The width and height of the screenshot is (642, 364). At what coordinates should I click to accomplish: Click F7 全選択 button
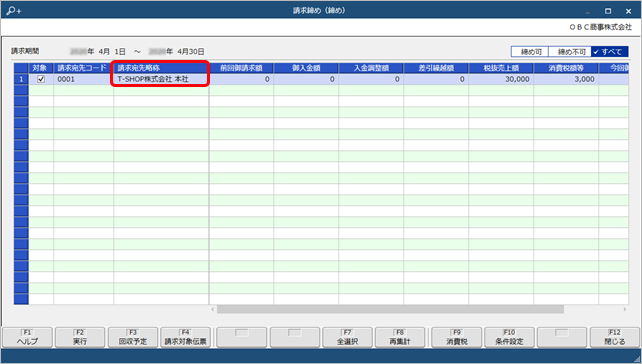[x=348, y=337]
